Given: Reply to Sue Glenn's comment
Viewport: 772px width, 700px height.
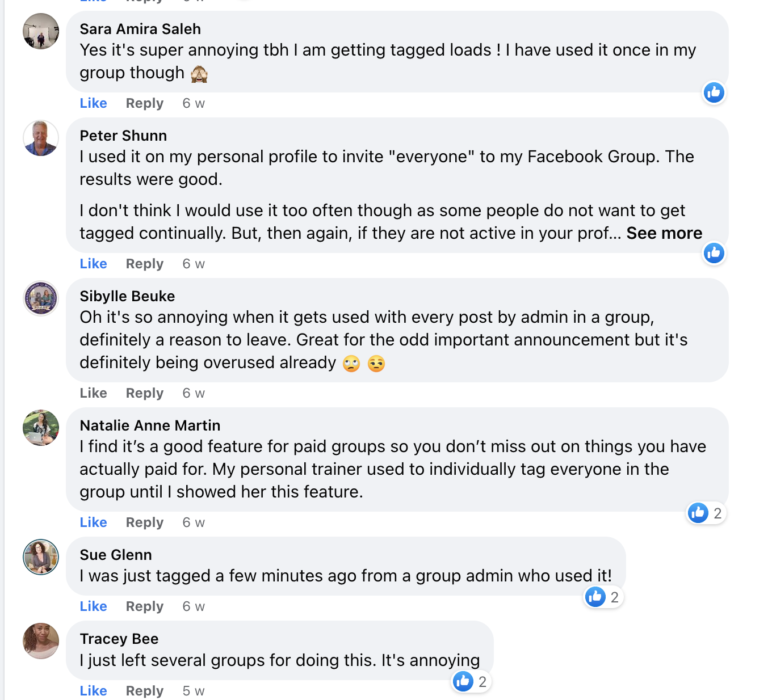Looking at the screenshot, I should click(x=144, y=606).
